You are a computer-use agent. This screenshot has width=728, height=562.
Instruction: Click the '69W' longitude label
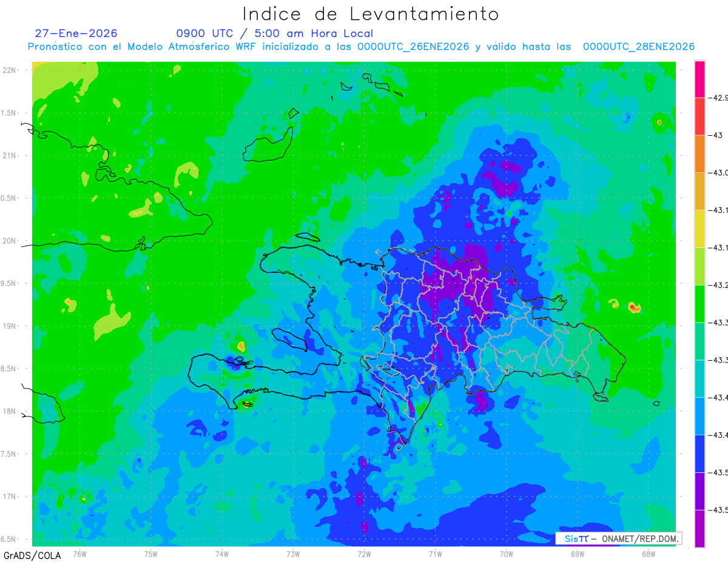[x=577, y=553]
